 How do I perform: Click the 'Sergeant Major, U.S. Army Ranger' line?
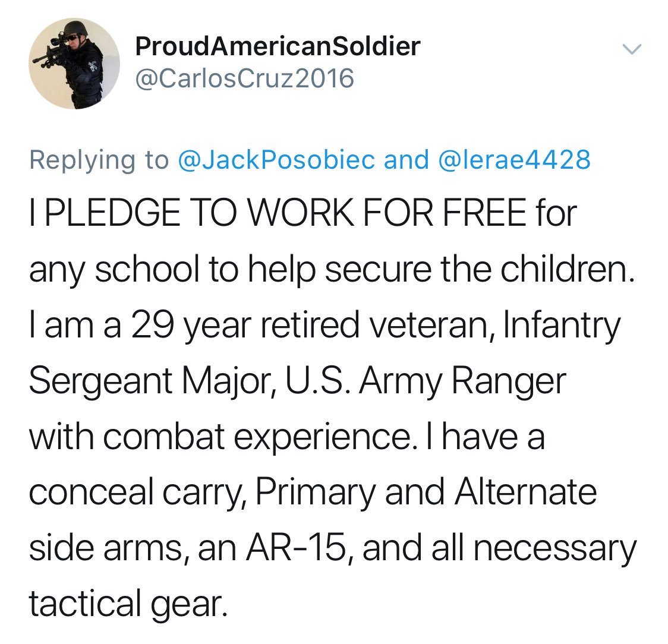click(297, 381)
